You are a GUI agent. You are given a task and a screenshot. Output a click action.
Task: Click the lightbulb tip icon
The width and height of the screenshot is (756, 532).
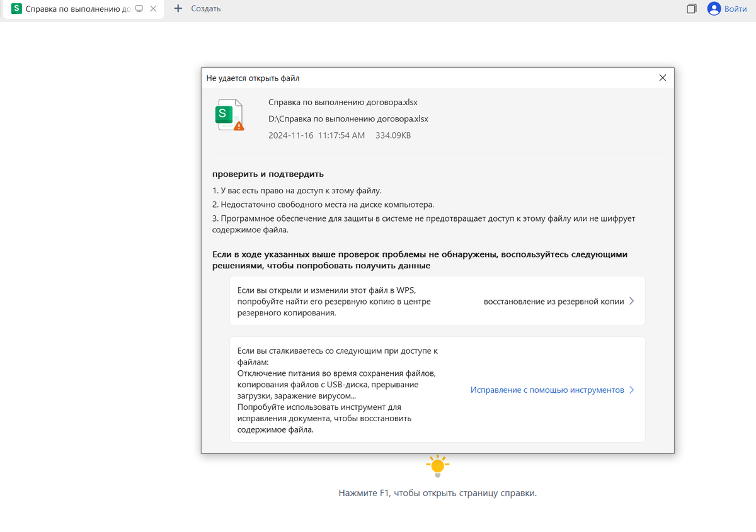click(437, 465)
